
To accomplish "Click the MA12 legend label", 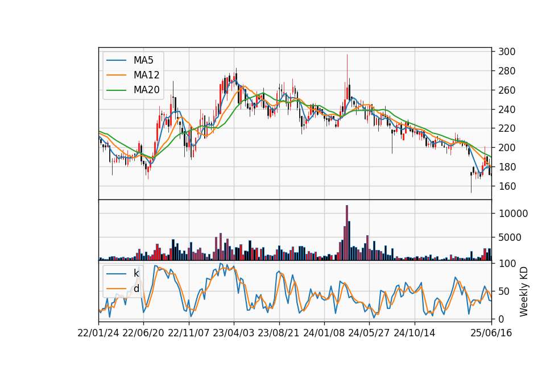I will tap(146, 75).
